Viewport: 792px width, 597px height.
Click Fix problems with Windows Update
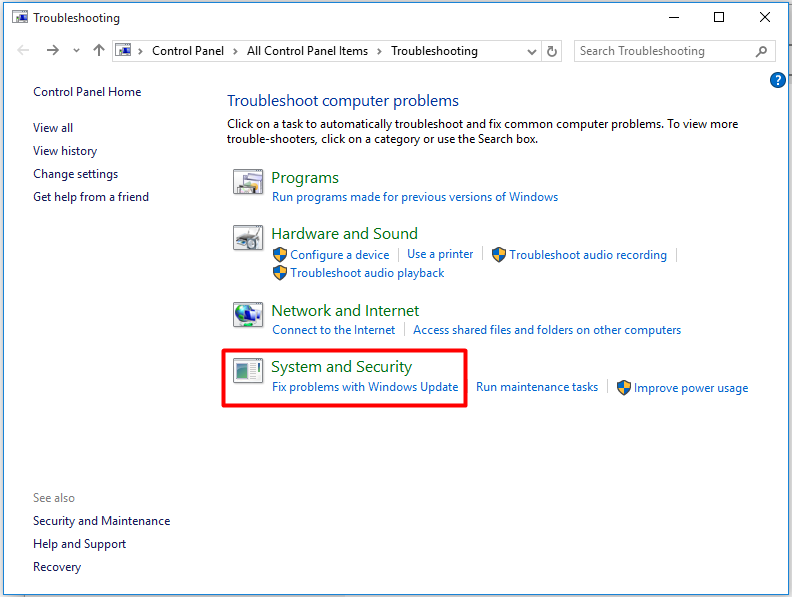(365, 387)
